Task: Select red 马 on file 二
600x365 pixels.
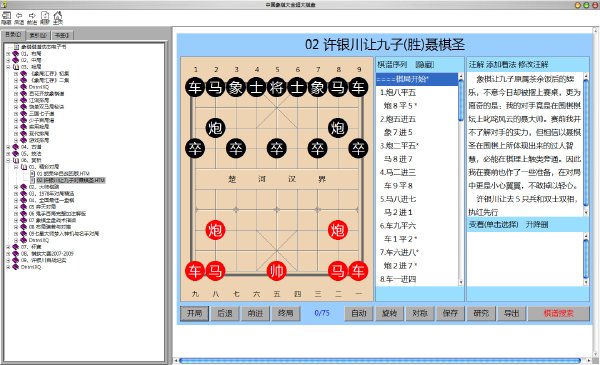Action: coord(338,271)
